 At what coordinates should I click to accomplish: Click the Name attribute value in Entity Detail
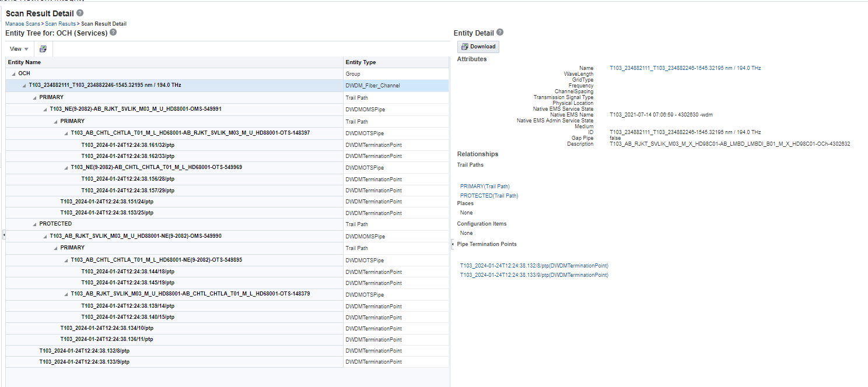tap(685, 68)
